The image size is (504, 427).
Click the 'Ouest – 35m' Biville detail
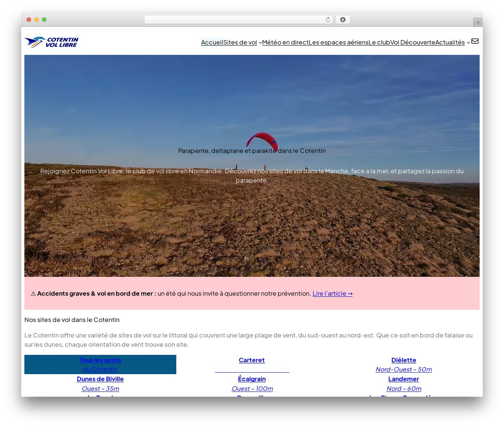click(x=100, y=388)
